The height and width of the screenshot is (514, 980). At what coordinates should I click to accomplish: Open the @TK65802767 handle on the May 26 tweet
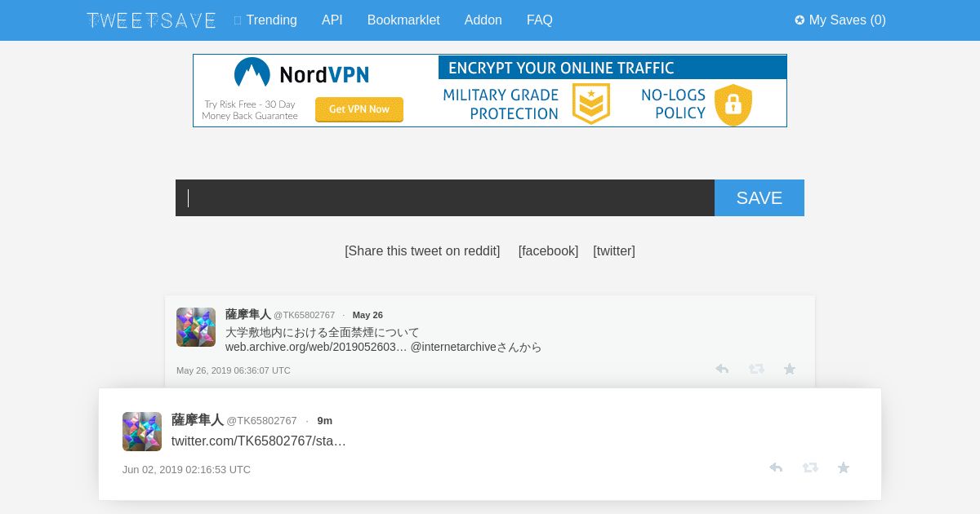tap(304, 315)
